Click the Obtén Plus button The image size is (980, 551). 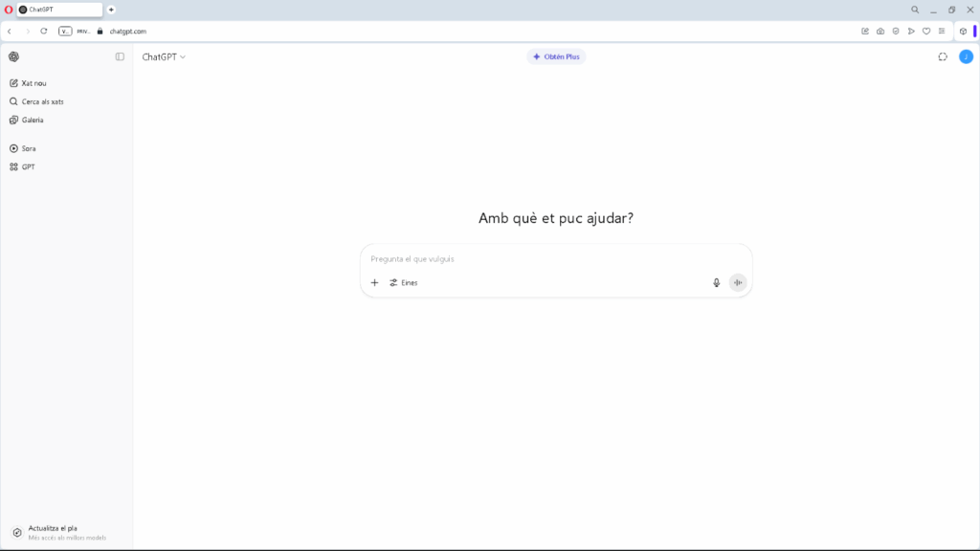pyautogui.click(x=556, y=56)
